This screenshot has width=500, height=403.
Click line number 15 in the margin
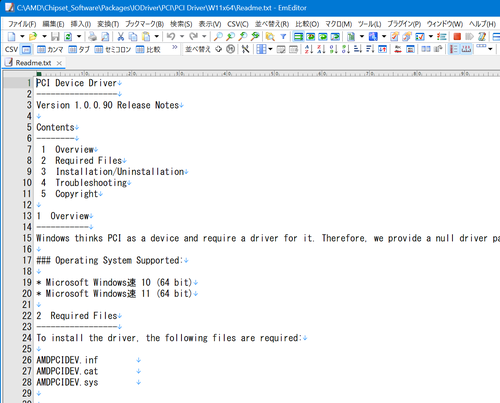click(27, 238)
